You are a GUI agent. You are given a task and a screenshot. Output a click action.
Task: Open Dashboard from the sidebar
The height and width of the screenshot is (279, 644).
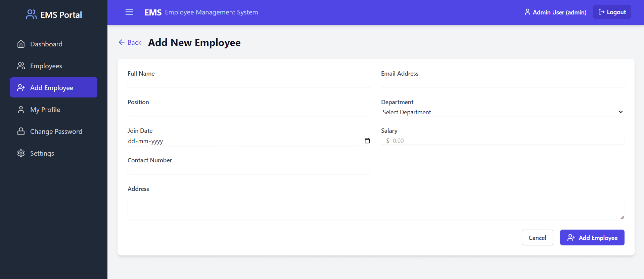[54, 44]
